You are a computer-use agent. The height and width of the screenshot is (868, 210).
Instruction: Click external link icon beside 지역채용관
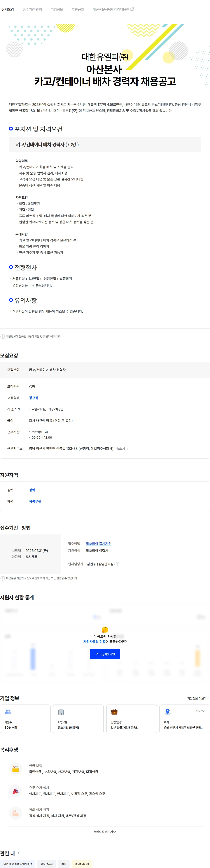(132, 9)
